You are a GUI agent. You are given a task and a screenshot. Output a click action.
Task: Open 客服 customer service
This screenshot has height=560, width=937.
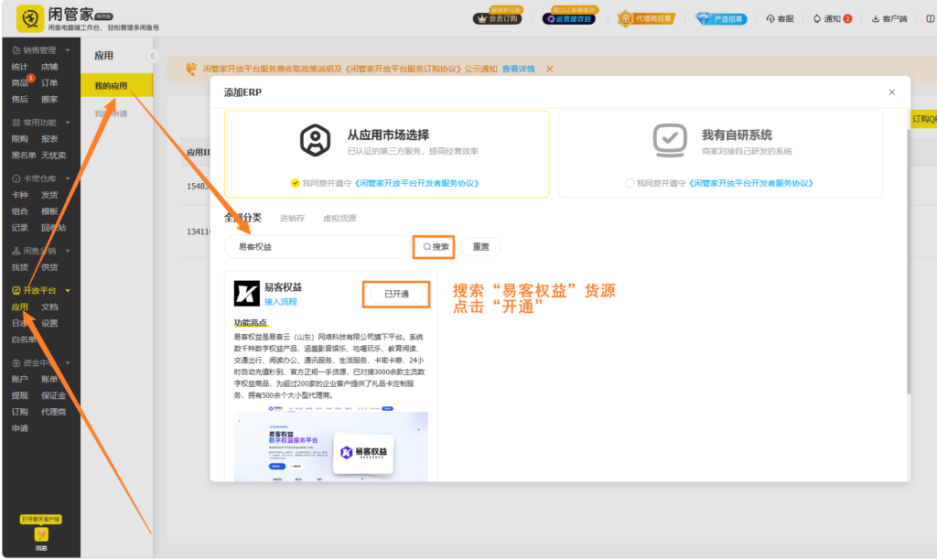point(780,18)
